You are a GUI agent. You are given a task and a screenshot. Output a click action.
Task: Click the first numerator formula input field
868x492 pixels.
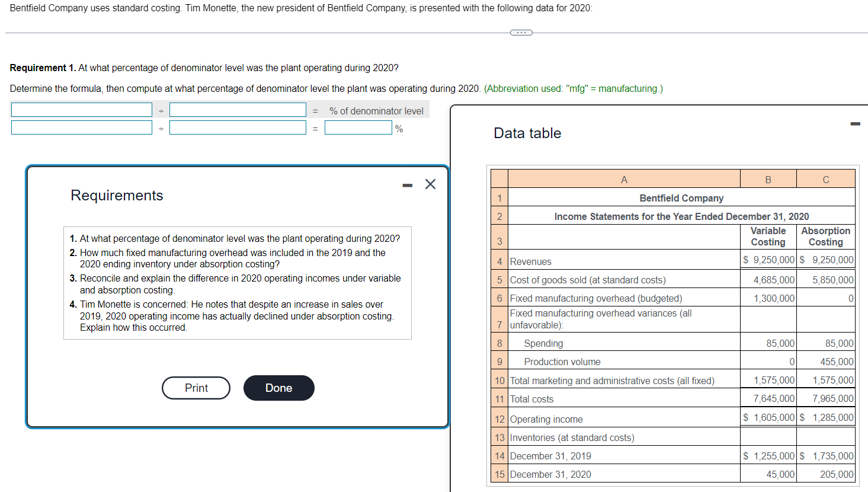(81, 110)
